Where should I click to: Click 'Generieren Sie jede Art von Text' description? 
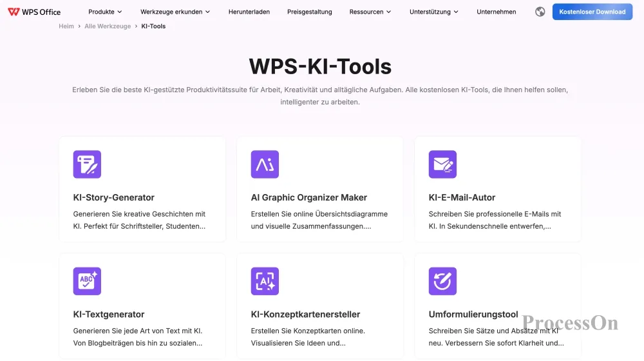(138, 337)
